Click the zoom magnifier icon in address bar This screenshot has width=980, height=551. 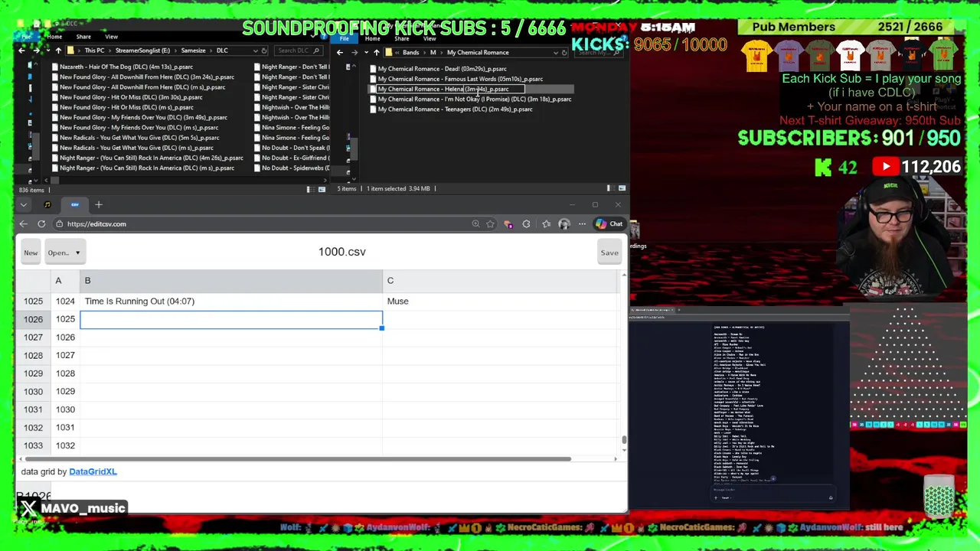(x=475, y=224)
